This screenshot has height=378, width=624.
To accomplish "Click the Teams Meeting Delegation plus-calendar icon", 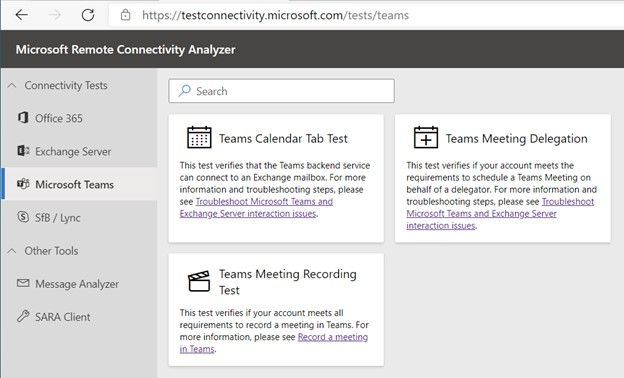I will (426, 137).
